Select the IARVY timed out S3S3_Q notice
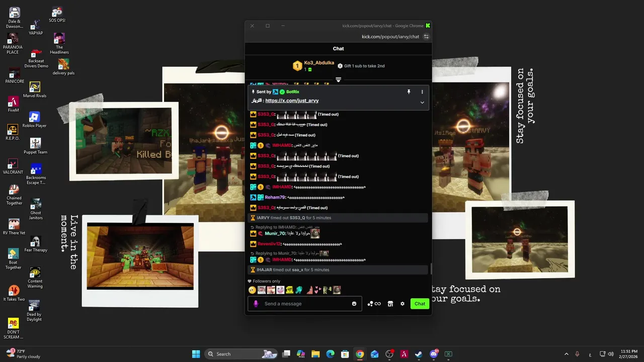This screenshot has width=644, height=362. coord(338,218)
